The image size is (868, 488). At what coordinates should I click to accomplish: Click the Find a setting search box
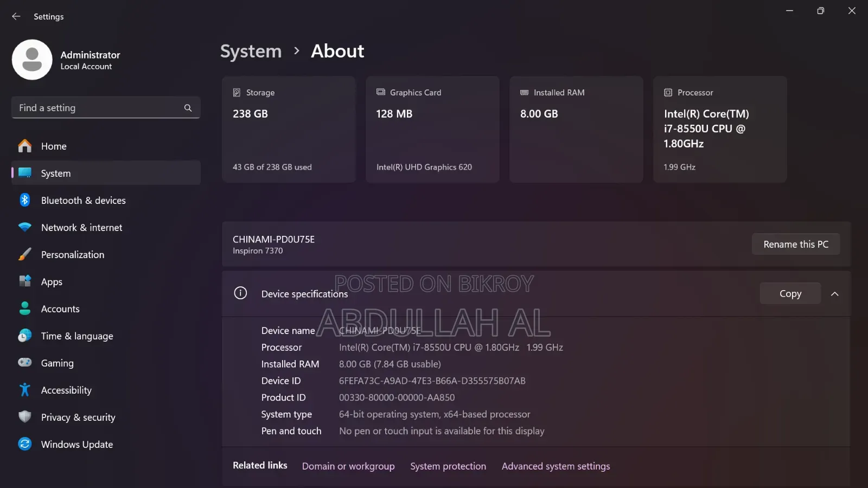tap(106, 107)
